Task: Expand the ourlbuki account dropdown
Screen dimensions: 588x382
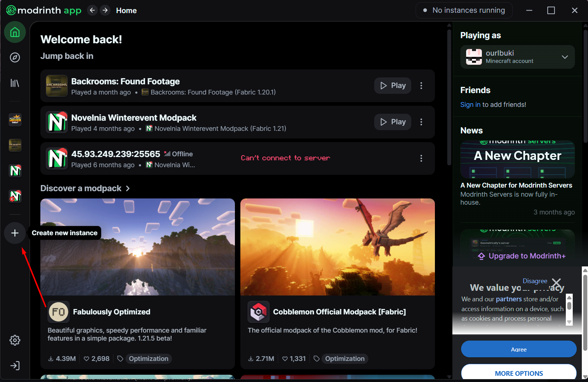Action: click(x=565, y=57)
